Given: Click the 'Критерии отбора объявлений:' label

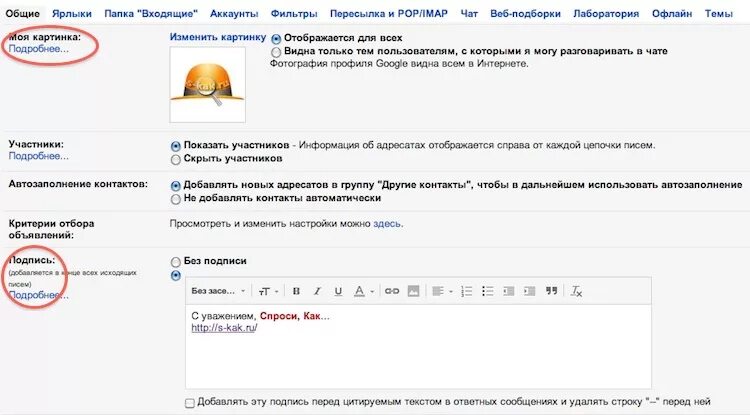Looking at the screenshot, I should pyautogui.click(x=51, y=229).
